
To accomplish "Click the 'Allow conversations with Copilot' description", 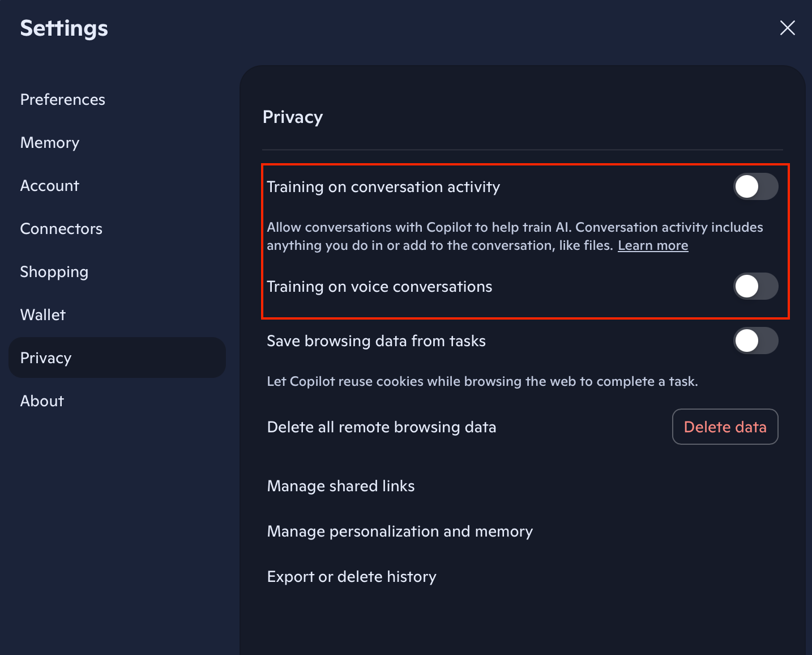I will click(515, 236).
